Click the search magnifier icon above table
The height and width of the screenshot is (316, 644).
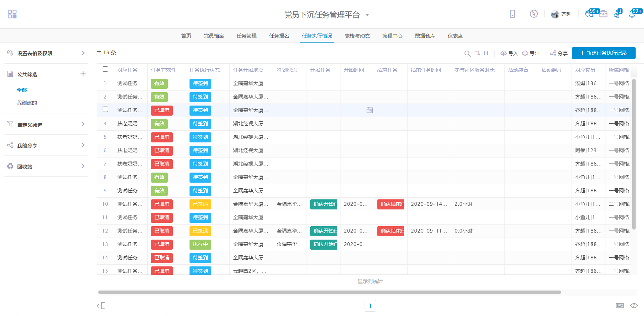click(467, 53)
